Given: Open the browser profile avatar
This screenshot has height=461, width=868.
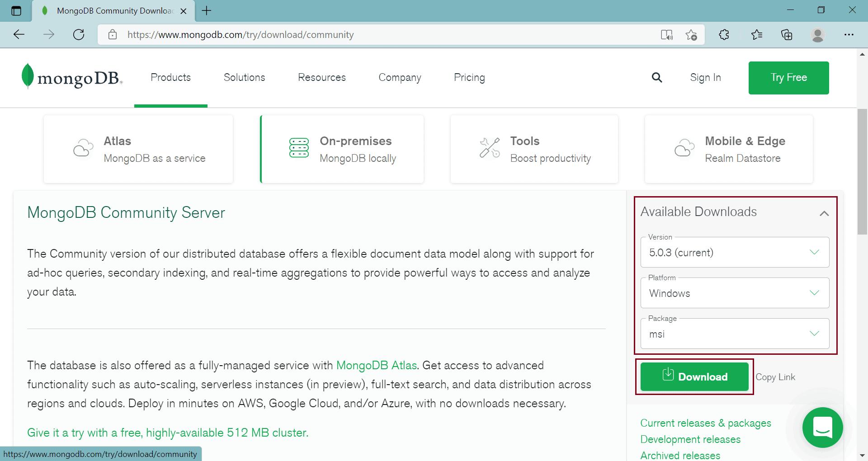Looking at the screenshot, I should click(817, 34).
